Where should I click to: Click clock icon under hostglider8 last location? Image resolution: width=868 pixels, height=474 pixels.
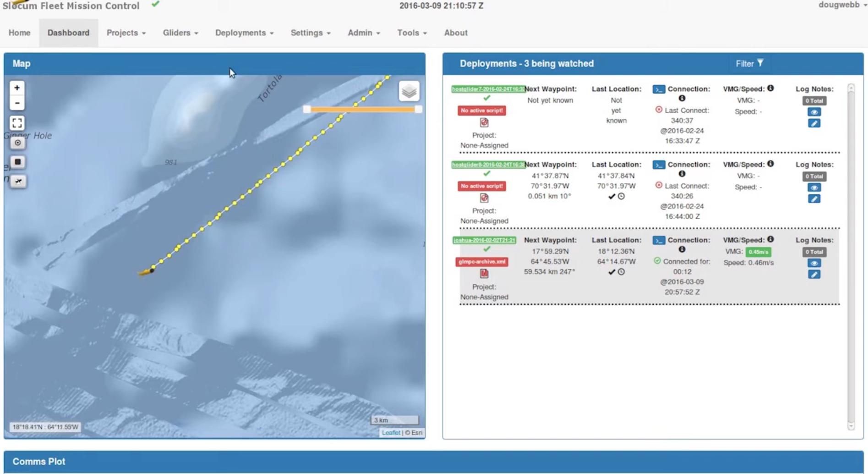click(621, 196)
